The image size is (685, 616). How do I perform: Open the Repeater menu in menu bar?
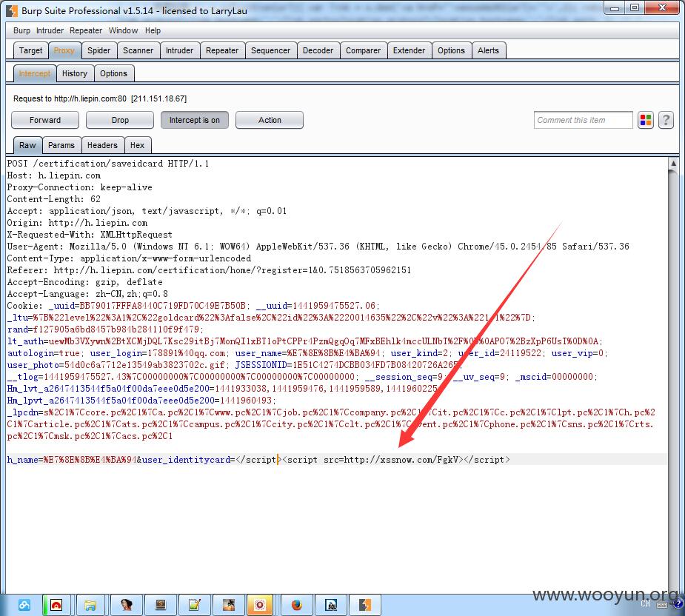click(86, 30)
